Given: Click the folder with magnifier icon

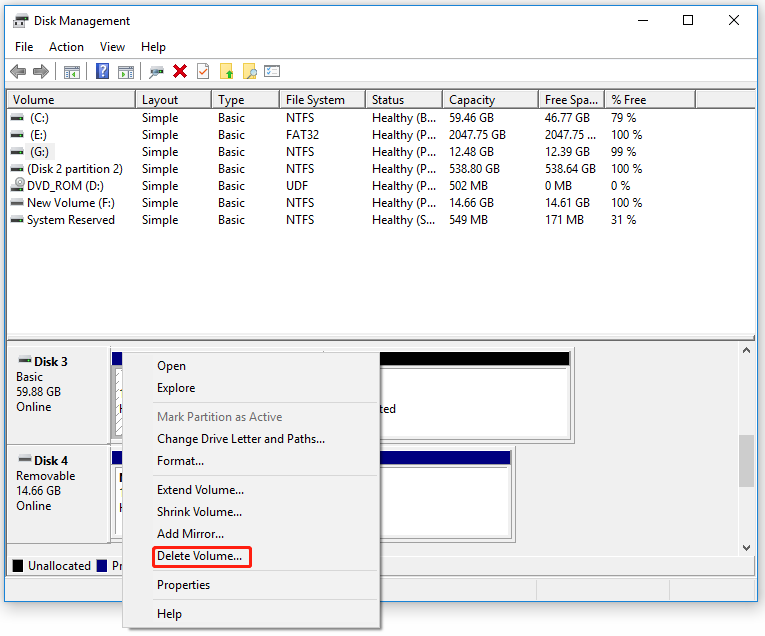Looking at the screenshot, I should click(249, 71).
